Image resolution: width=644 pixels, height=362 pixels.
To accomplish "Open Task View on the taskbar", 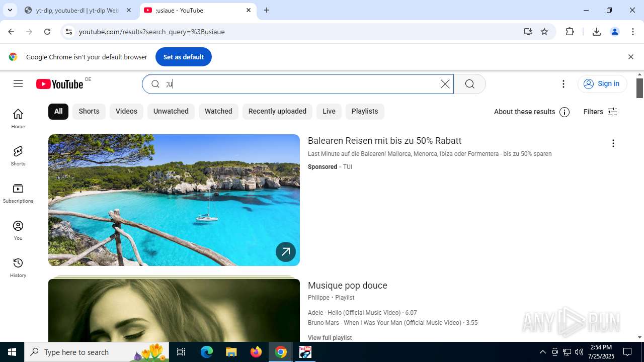I will [182, 352].
